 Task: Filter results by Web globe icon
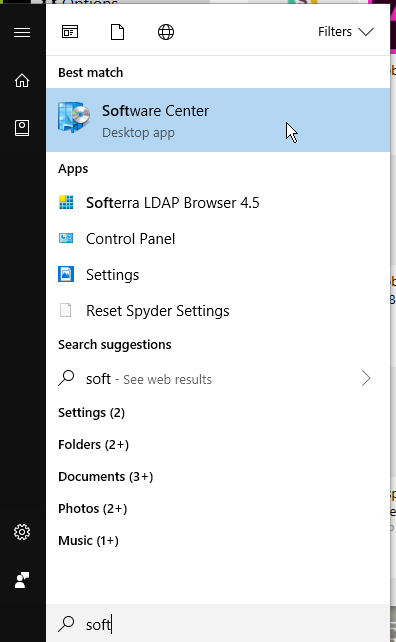(x=166, y=32)
